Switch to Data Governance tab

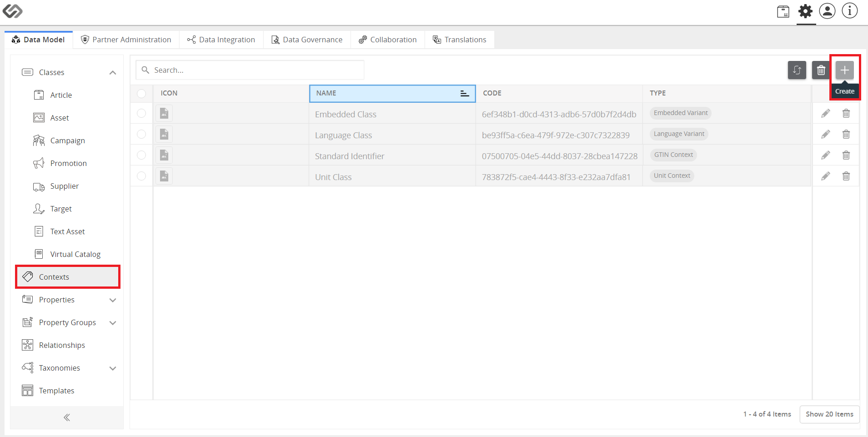307,40
